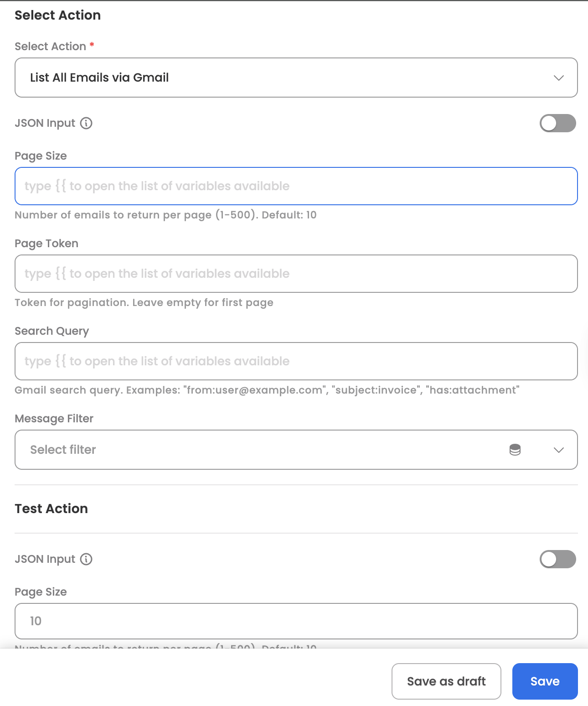Click the chevron arrow in the Select Action box
This screenshot has width=588, height=706.
[559, 78]
